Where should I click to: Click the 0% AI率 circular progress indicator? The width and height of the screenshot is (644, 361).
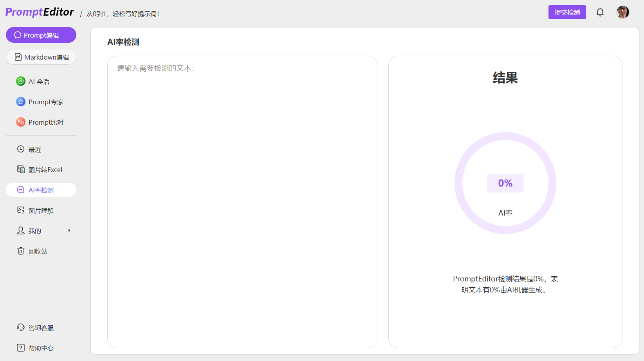[505, 183]
